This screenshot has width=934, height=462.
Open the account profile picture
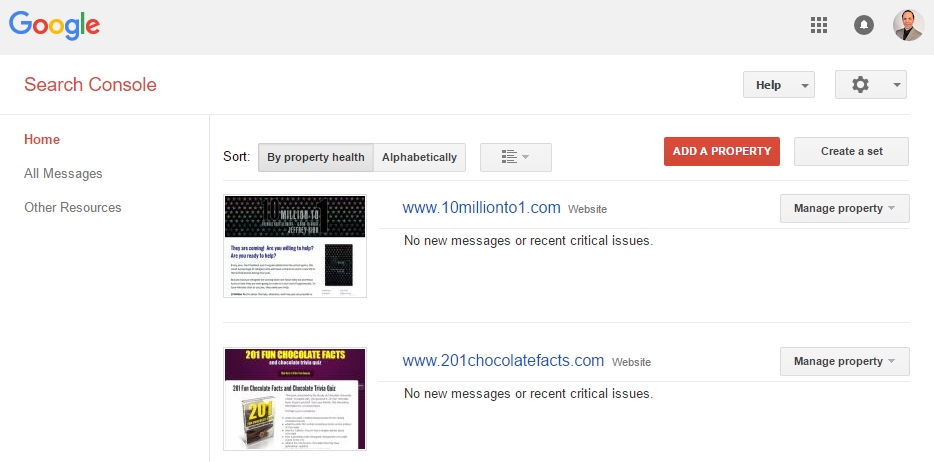pos(908,25)
